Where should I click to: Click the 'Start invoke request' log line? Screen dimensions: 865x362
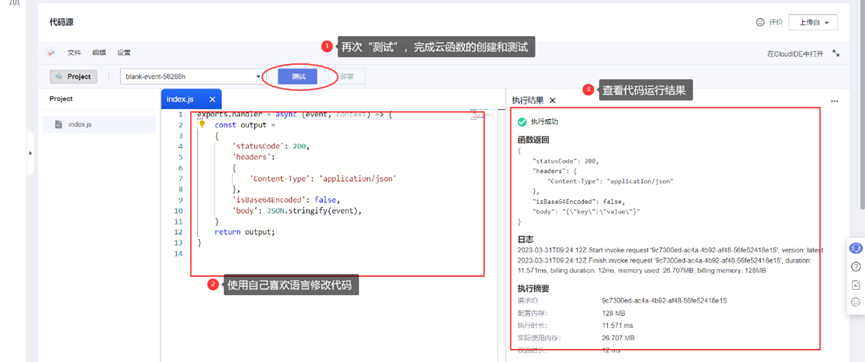click(671, 251)
